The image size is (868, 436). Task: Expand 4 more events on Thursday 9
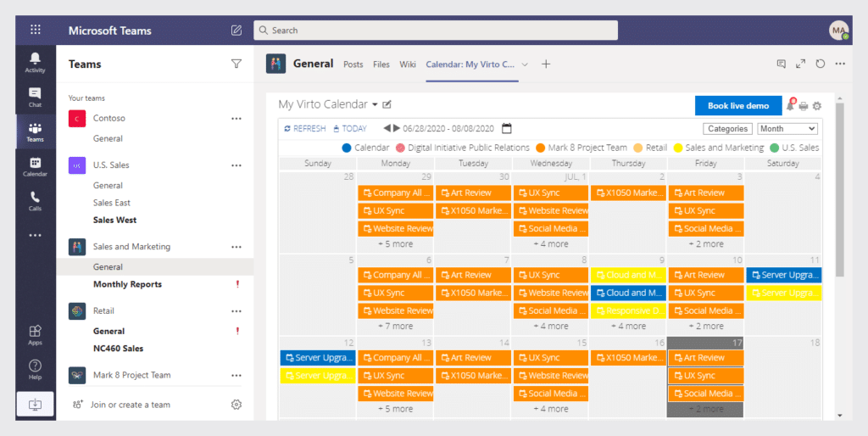click(628, 326)
